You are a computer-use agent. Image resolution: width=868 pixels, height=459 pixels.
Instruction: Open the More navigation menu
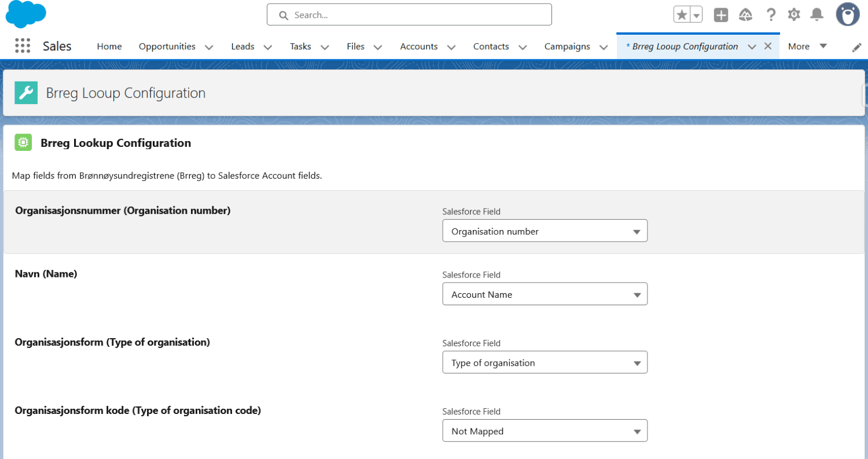coord(807,46)
